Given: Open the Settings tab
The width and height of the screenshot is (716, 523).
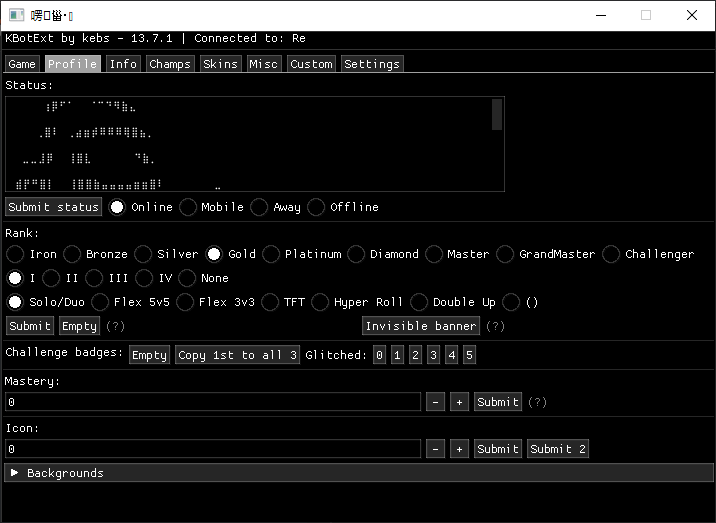Looking at the screenshot, I should coord(372,64).
